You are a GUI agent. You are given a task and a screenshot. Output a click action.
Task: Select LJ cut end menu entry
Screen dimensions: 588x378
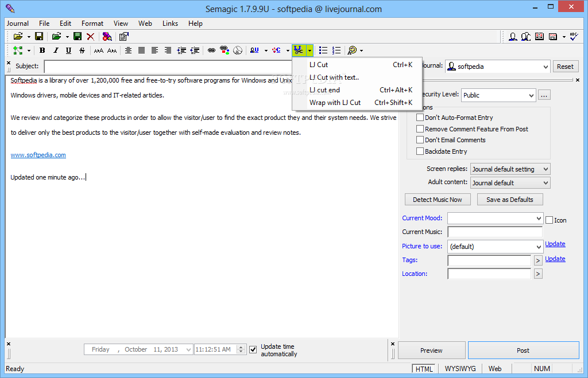[x=357, y=90]
